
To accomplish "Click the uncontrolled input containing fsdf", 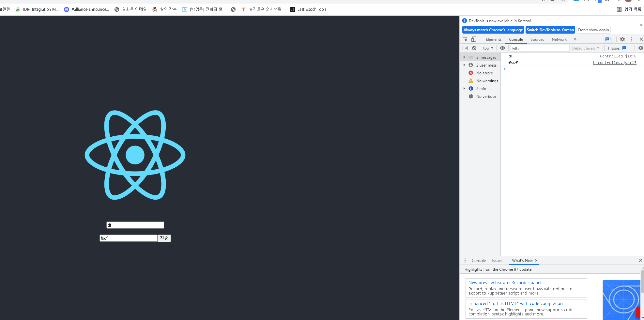I will pyautogui.click(x=128, y=238).
